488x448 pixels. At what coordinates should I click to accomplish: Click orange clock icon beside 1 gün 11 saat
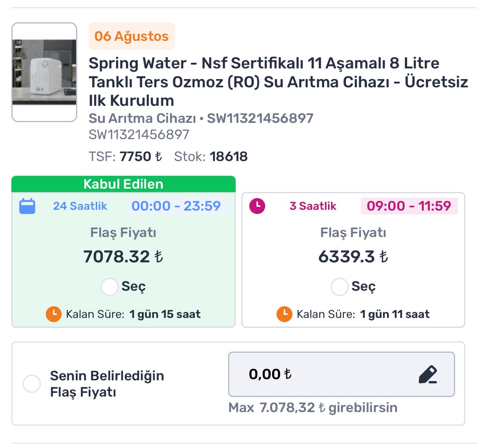(x=284, y=314)
